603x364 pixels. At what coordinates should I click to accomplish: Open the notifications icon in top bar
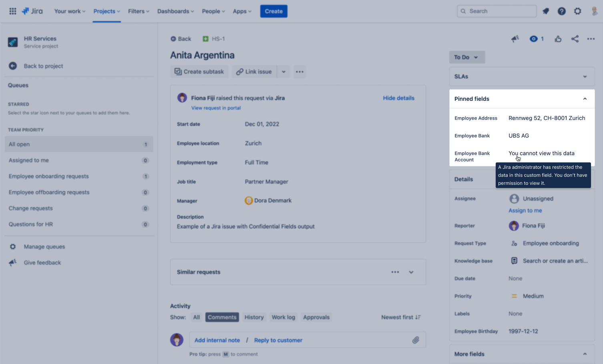pyautogui.click(x=545, y=11)
